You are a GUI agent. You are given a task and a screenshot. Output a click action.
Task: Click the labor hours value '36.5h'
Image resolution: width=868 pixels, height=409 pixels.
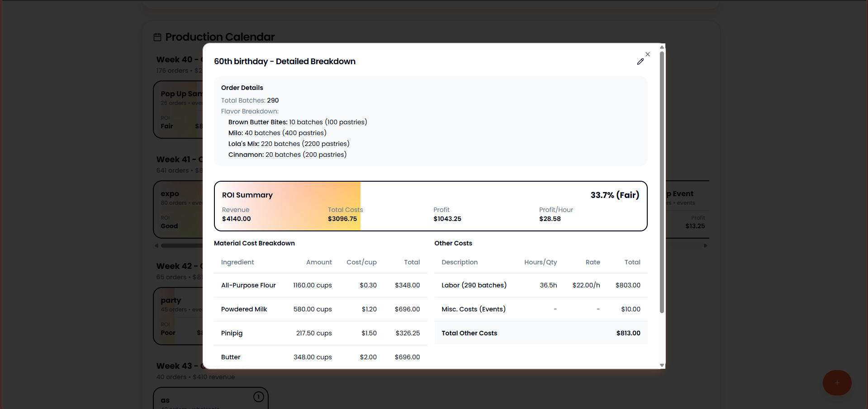click(x=548, y=285)
